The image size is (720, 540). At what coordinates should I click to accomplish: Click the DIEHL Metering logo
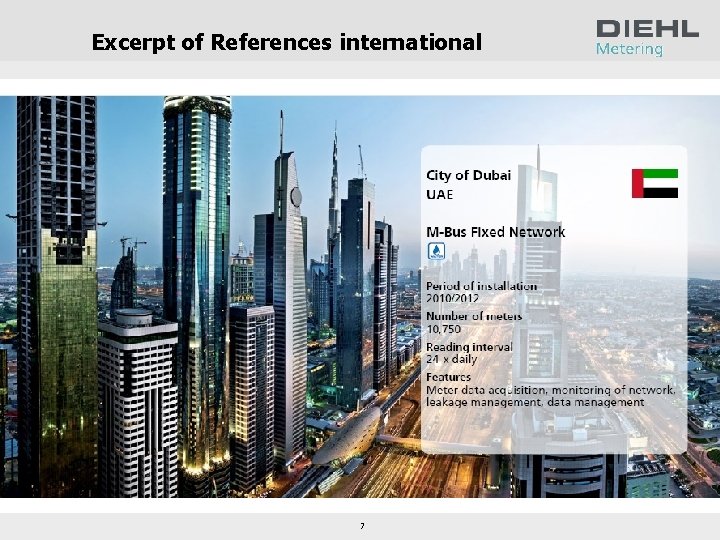coord(647,38)
